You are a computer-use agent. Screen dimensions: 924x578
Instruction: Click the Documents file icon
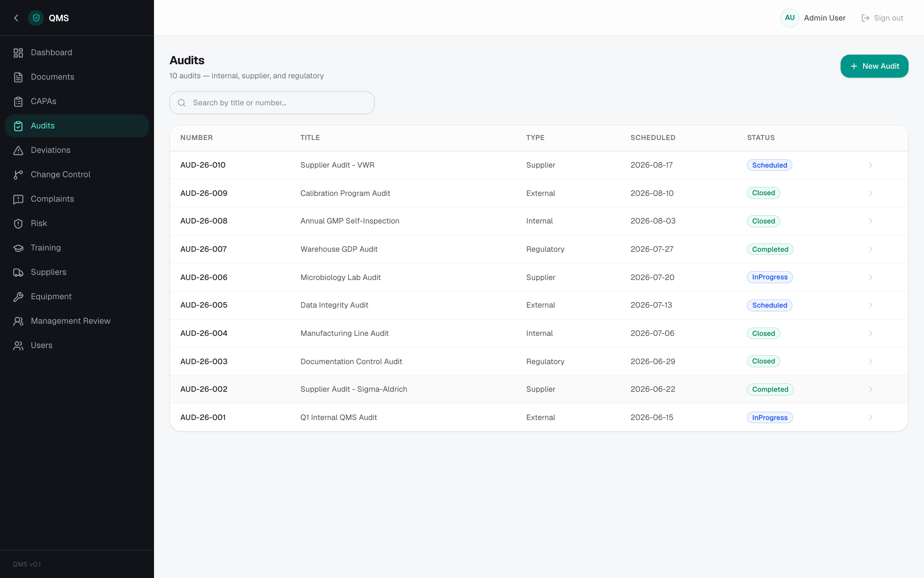point(18,77)
